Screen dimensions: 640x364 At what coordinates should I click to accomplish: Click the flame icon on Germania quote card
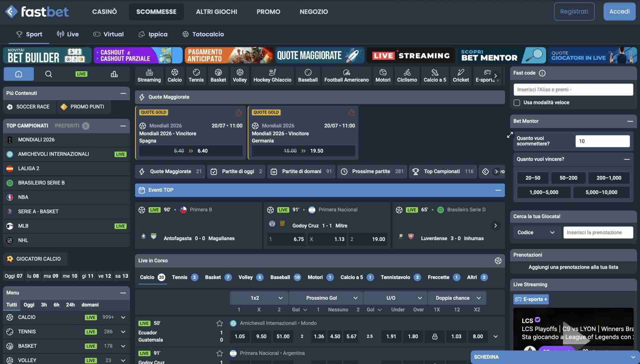coord(352,113)
